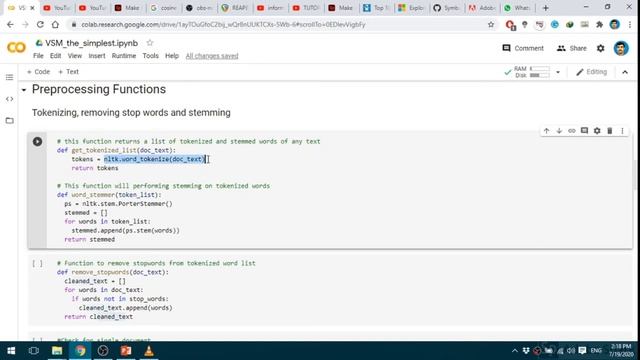Click the notebook title VSM_the_simplest.ipynb

click(91, 43)
